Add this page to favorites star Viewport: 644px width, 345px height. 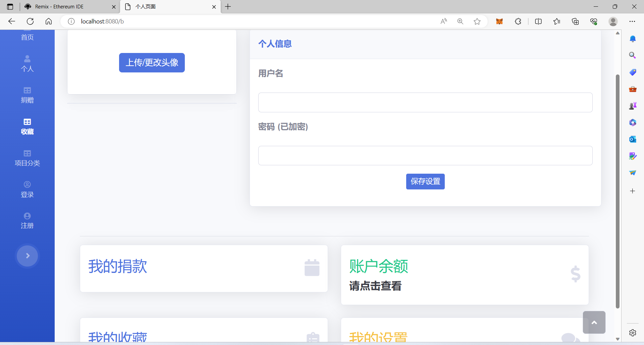[x=477, y=21]
